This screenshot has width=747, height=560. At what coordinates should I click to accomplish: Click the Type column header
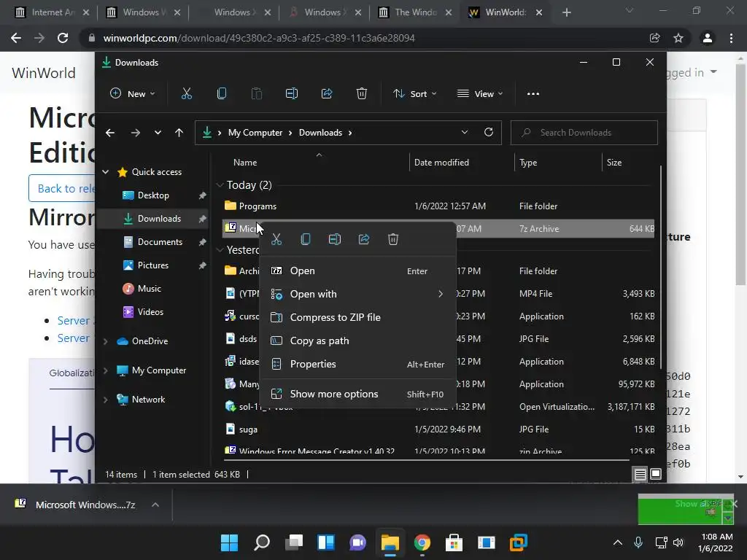coord(528,163)
